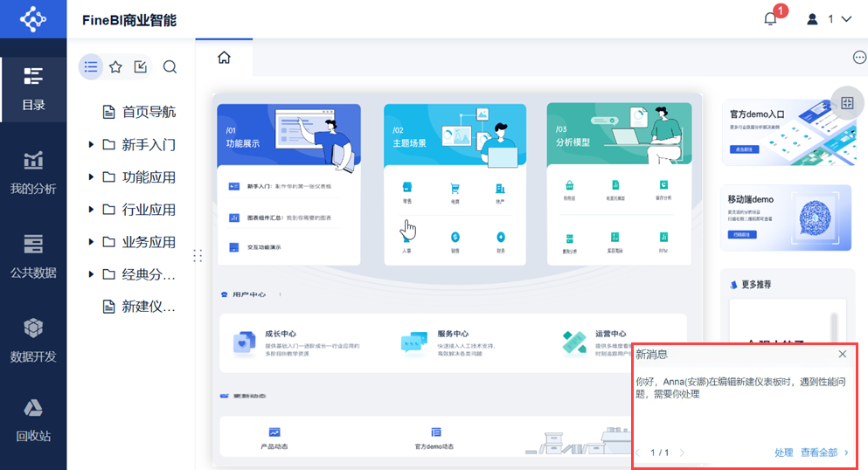Screen dimensions: 868x470
Task: Switch to directory list view icon
Action: point(91,67)
